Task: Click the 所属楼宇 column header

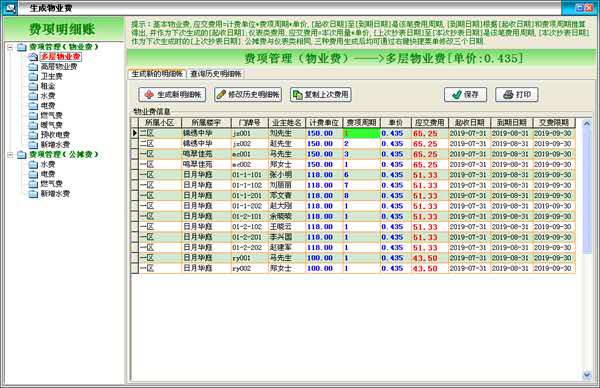Action: pyautogui.click(x=206, y=123)
